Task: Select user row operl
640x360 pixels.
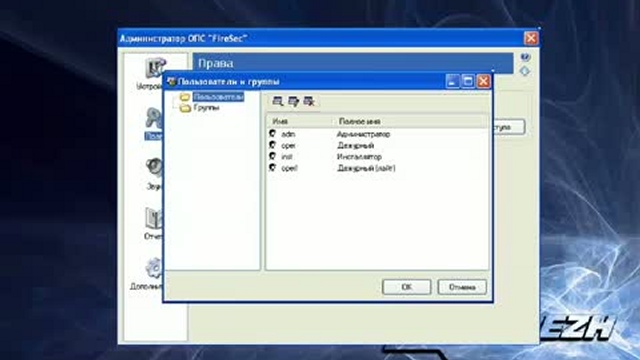Action: click(377, 168)
